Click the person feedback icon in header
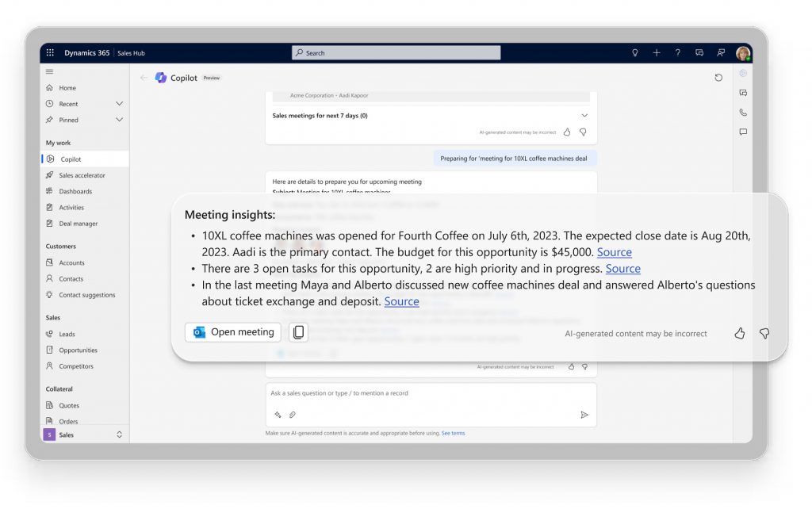Viewport: 812px width, 513px height. click(x=720, y=52)
